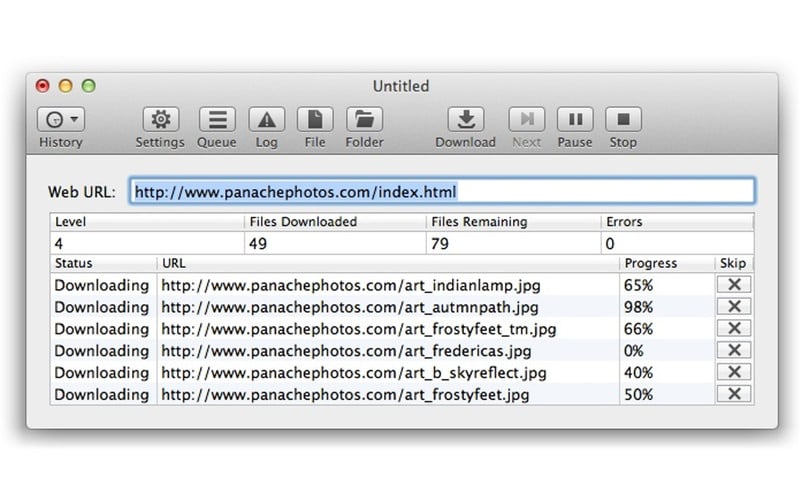This screenshot has width=800, height=500.
Task: Skip art_frostyfeet_tm.jpg download
Action: click(x=734, y=328)
